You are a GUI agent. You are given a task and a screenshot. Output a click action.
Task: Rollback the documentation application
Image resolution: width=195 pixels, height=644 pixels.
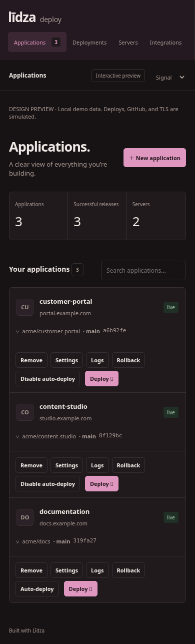[x=128, y=570]
